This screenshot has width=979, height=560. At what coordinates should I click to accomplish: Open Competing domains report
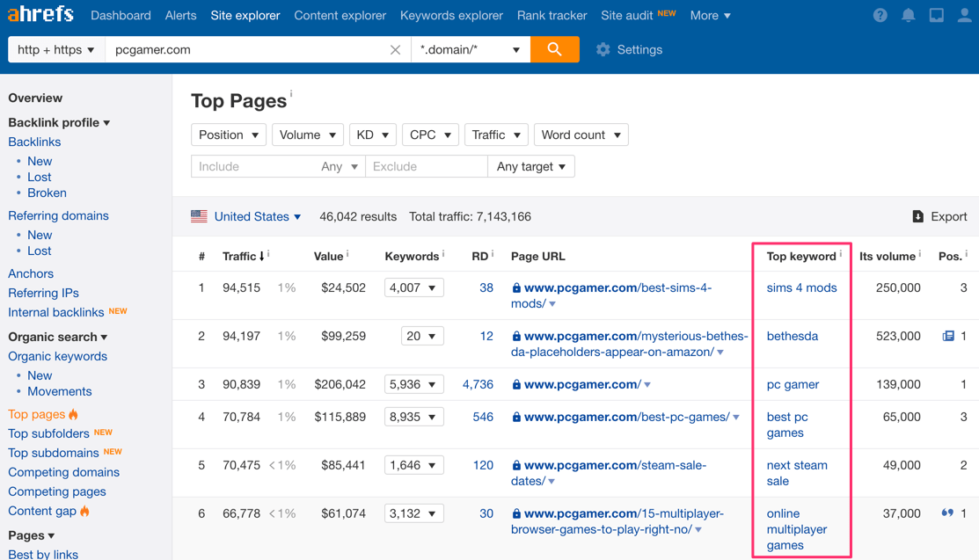(x=63, y=472)
